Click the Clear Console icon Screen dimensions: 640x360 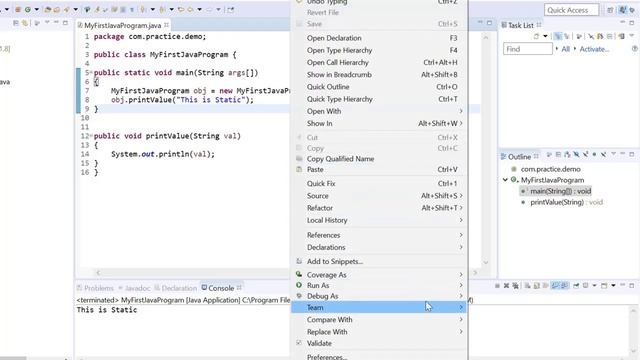point(527,286)
